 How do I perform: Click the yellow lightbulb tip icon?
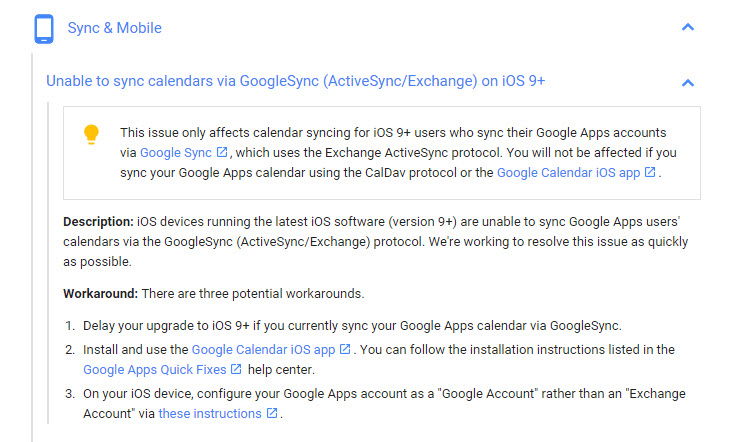pyautogui.click(x=92, y=135)
